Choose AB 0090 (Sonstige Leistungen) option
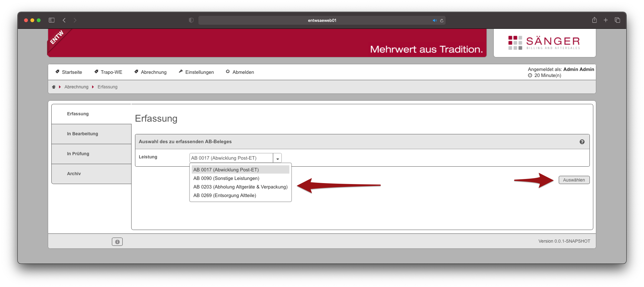 [240, 178]
